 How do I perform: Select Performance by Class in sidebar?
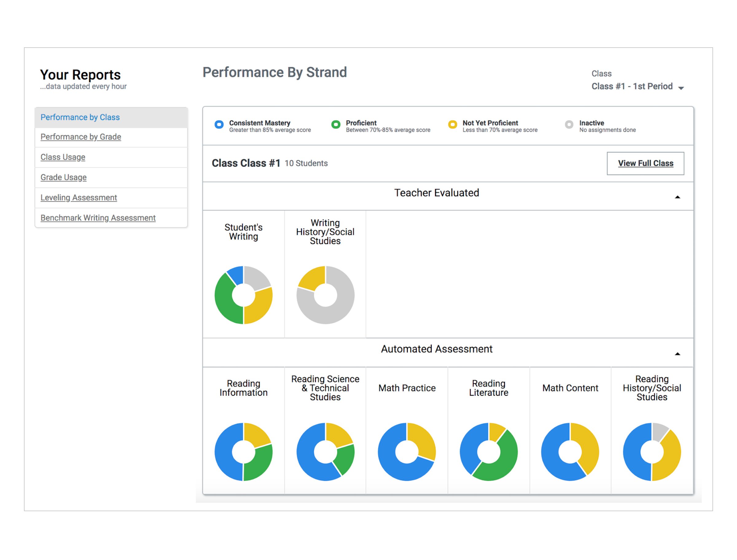(111, 118)
